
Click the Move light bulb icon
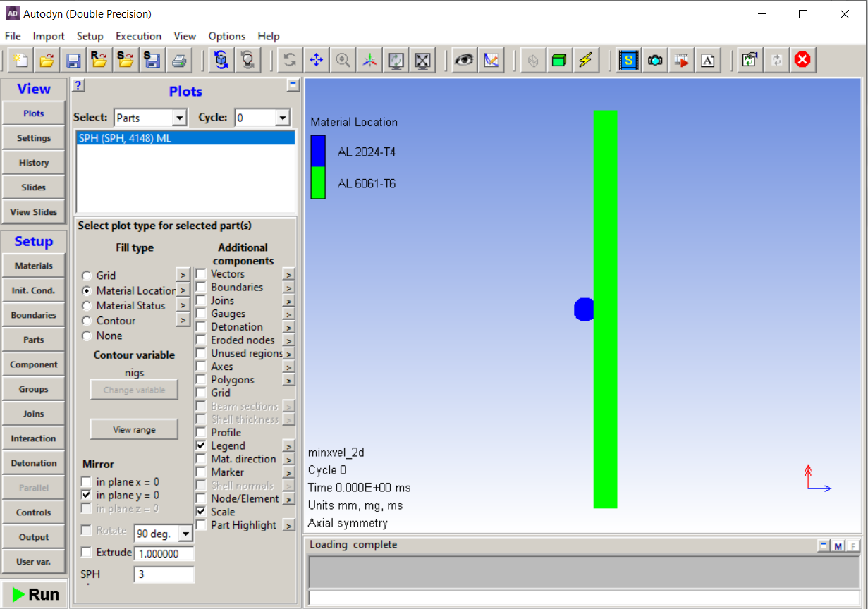click(247, 61)
